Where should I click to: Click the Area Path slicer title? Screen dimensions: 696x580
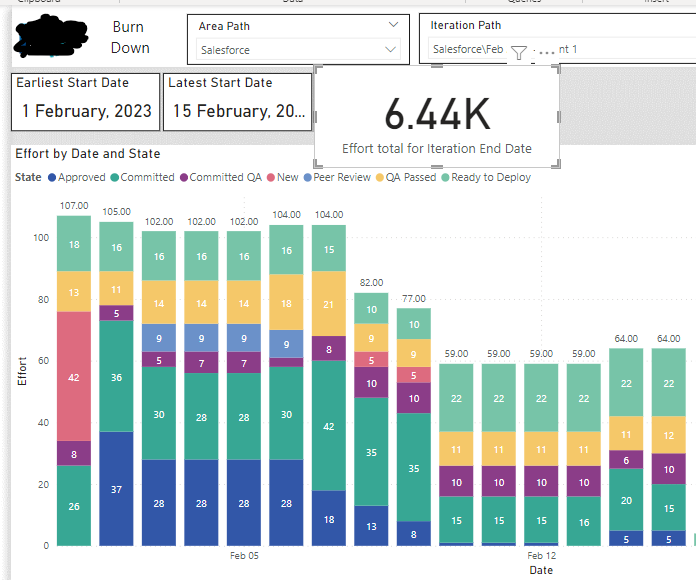pyautogui.click(x=224, y=26)
